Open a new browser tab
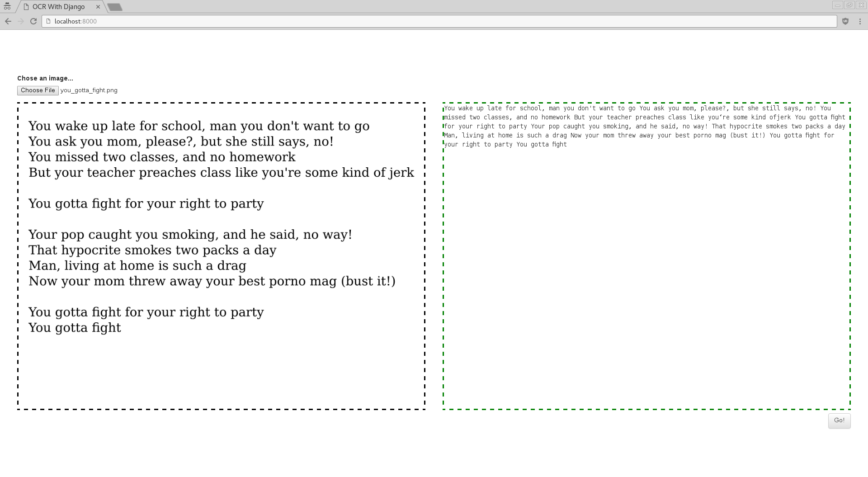Viewport: 868px width, 477px height. click(x=115, y=7)
